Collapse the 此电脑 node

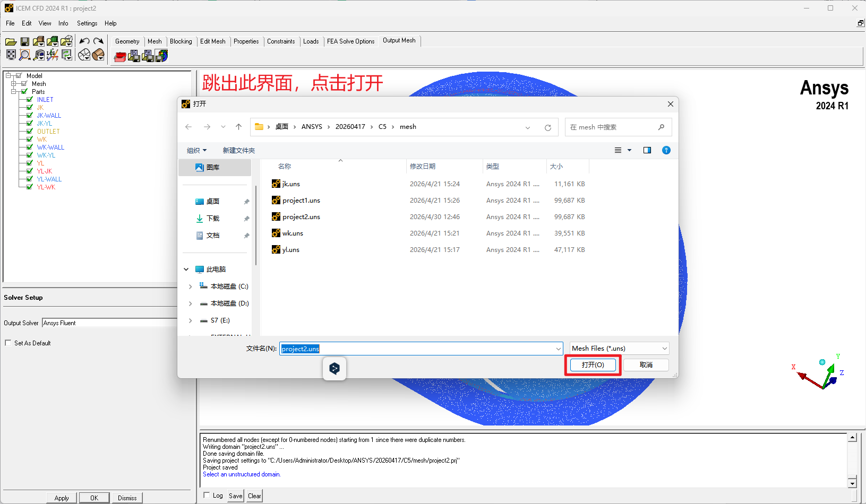(x=186, y=270)
